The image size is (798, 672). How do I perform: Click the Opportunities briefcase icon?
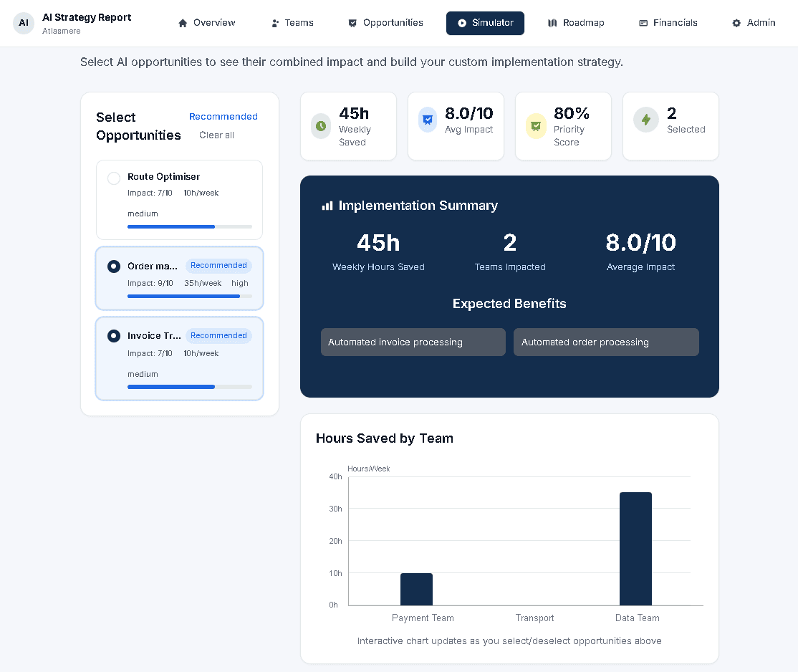[x=352, y=22]
